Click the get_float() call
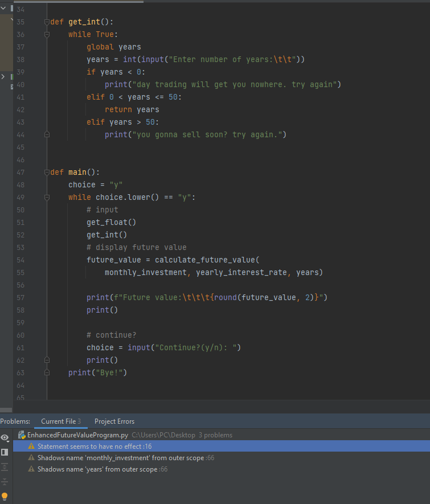This screenshot has width=430, height=504. coord(111,223)
